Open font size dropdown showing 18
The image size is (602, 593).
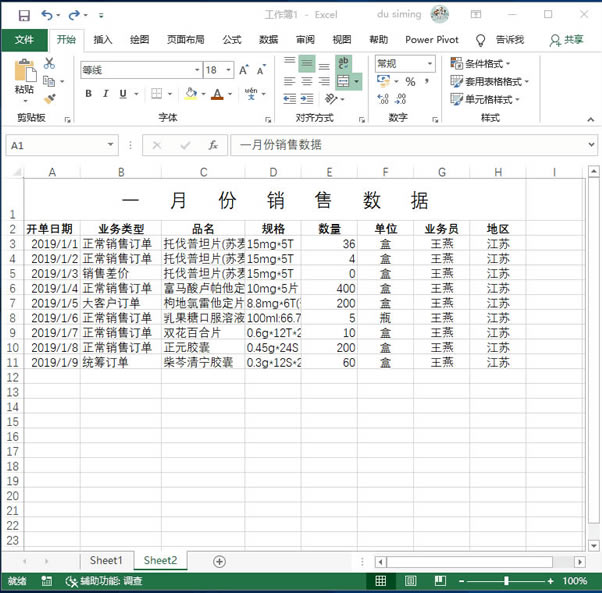[x=228, y=70]
